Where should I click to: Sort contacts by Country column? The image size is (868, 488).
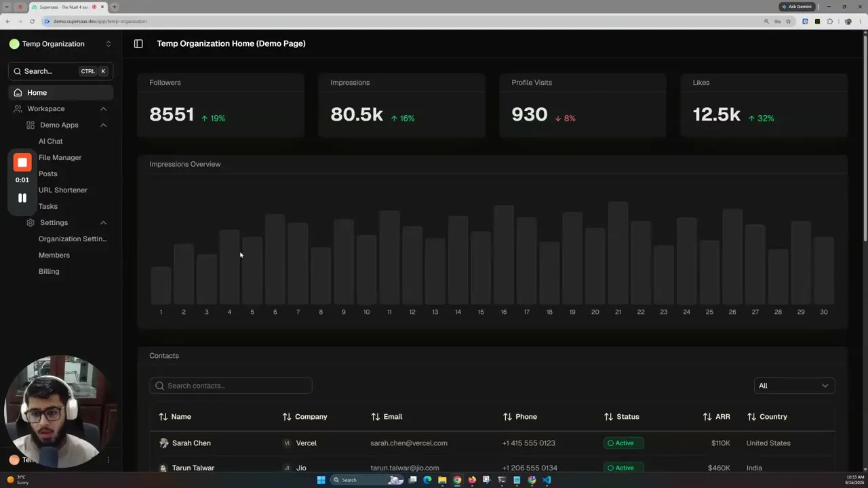click(767, 417)
